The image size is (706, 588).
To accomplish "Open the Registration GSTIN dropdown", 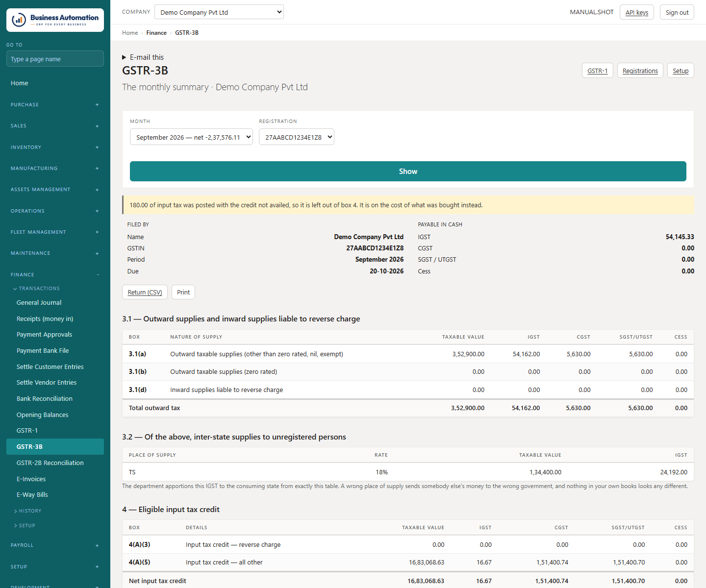I will point(297,137).
